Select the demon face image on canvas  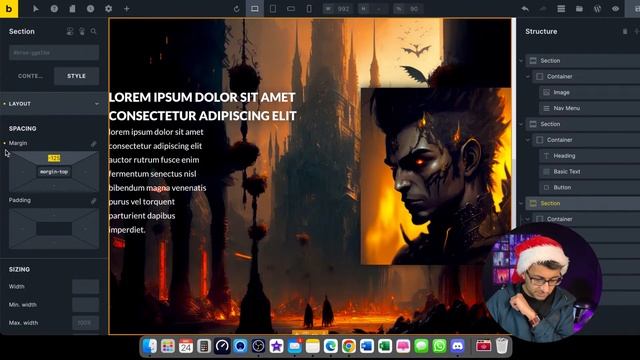[x=436, y=176]
